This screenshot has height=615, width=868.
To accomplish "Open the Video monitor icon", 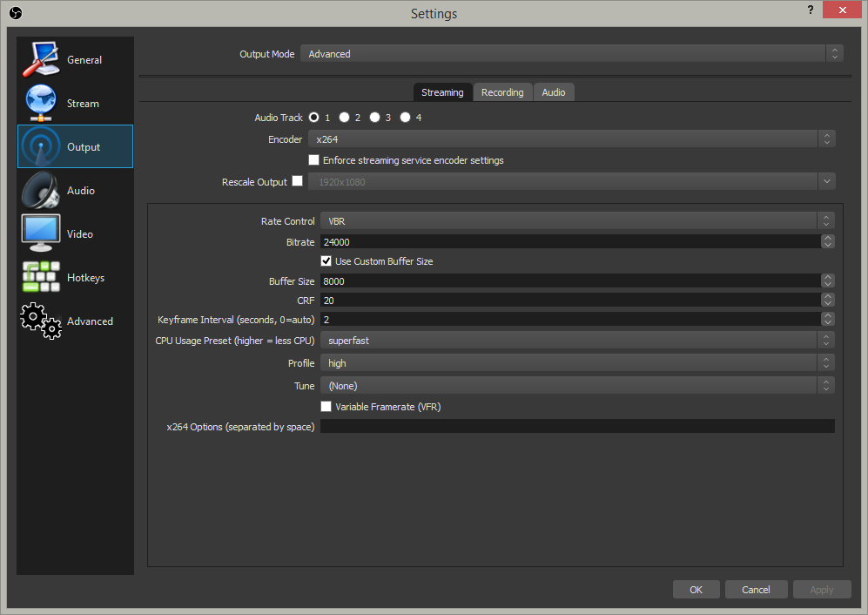I will (x=41, y=233).
